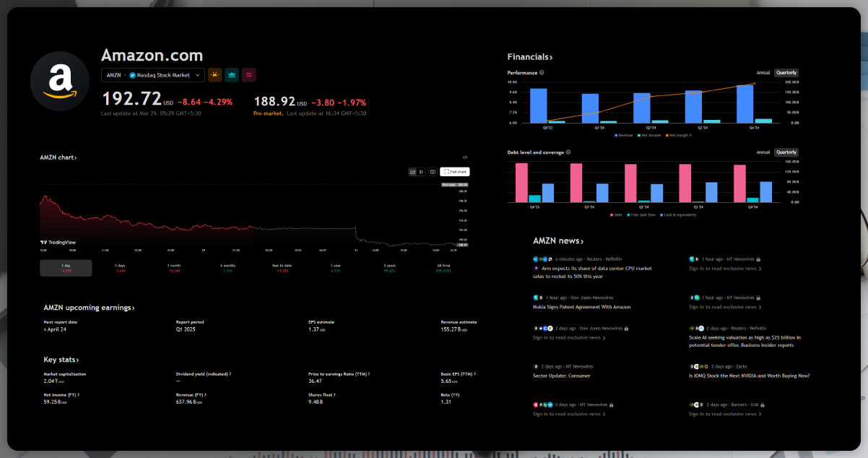868x458 pixels.
Task: Open the Financials section link
Action: 530,56
